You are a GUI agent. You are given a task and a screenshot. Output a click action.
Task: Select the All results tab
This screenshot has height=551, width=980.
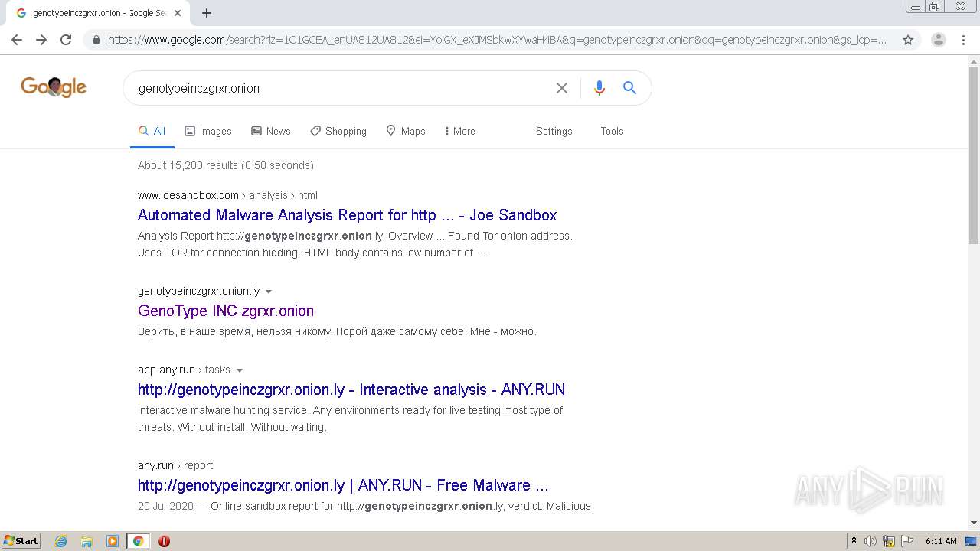pos(152,131)
